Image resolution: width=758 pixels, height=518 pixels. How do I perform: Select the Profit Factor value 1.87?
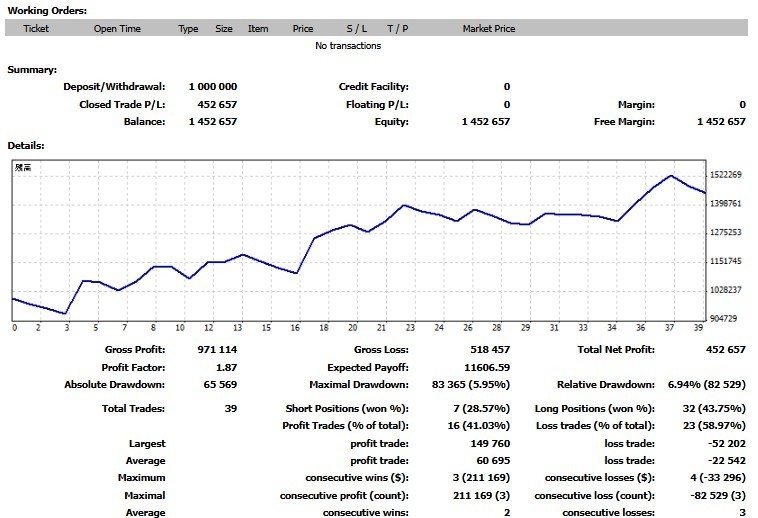(x=227, y=367)
